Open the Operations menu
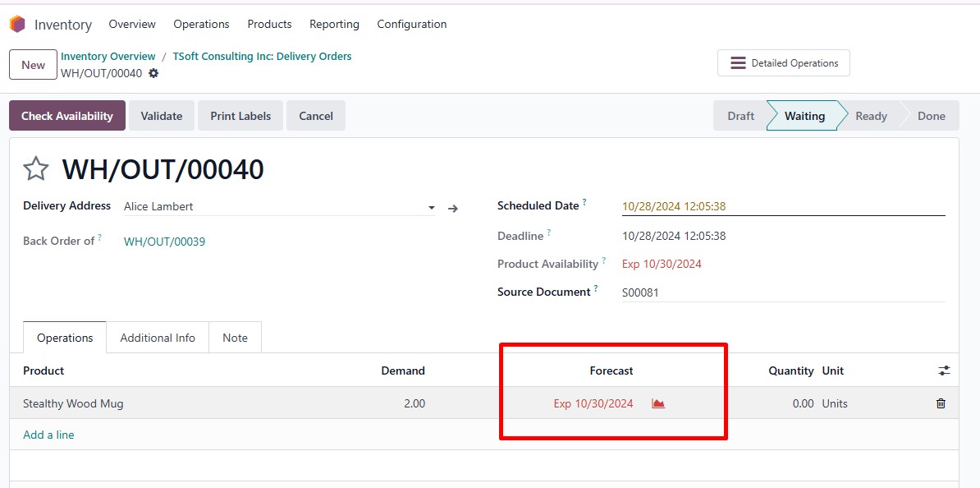 pyautogui.click(x=201, y=25)
